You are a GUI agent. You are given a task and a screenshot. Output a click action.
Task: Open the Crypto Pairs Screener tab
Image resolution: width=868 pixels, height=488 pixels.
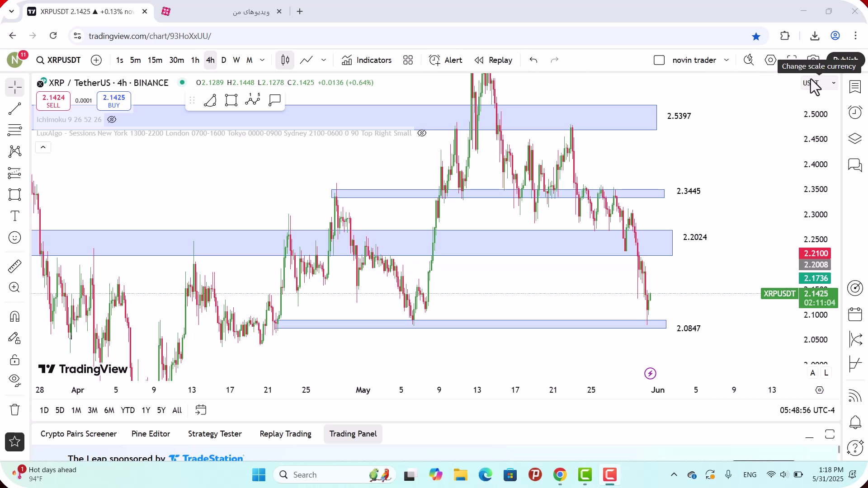click(79, 434)
